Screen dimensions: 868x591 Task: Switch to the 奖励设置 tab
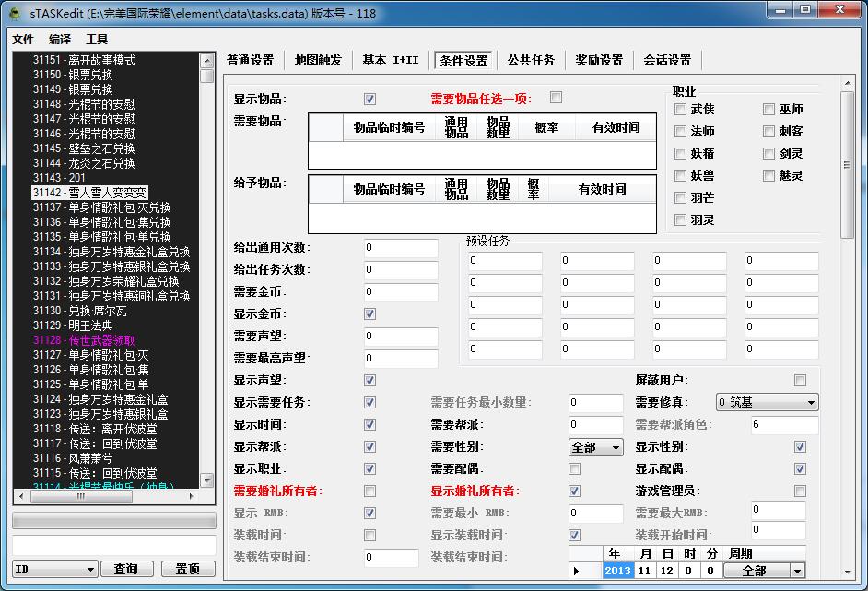click(599, 60)
